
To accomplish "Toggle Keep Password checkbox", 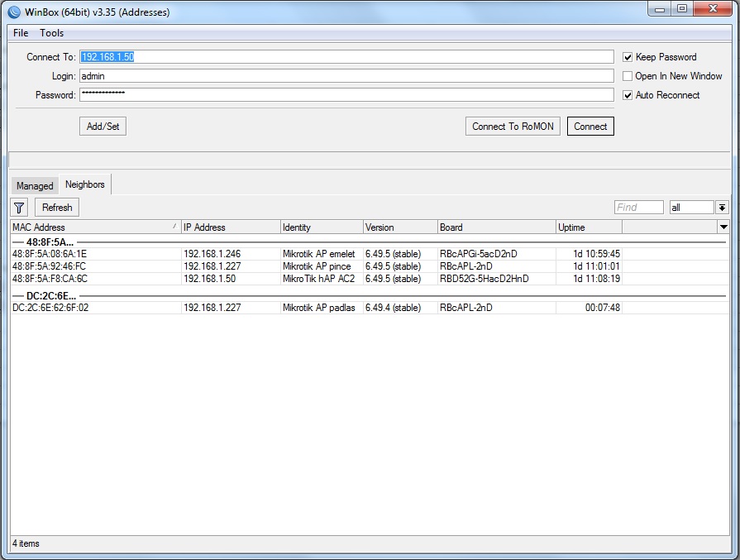I will click(628, 57).
